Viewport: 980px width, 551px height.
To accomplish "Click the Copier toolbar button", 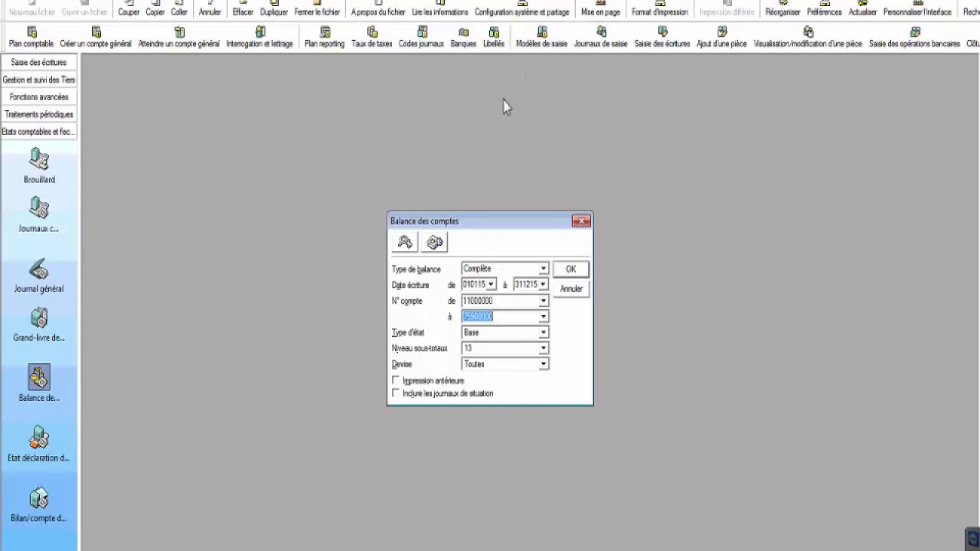I will 155,9.
